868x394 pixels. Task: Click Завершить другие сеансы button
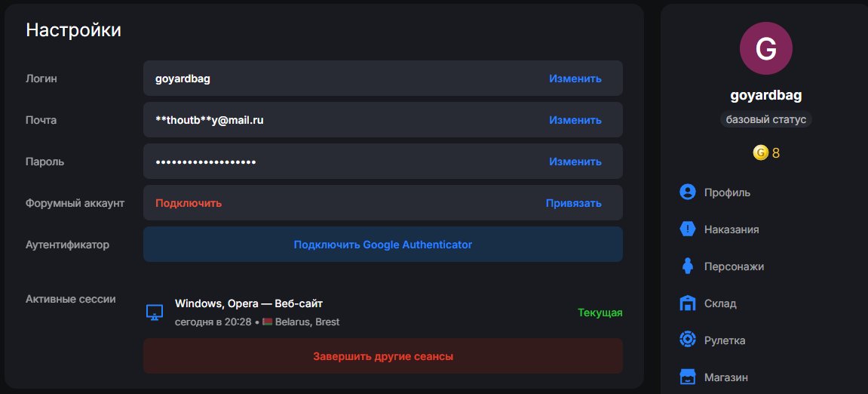pyautogui.click(x=383, y=356)
